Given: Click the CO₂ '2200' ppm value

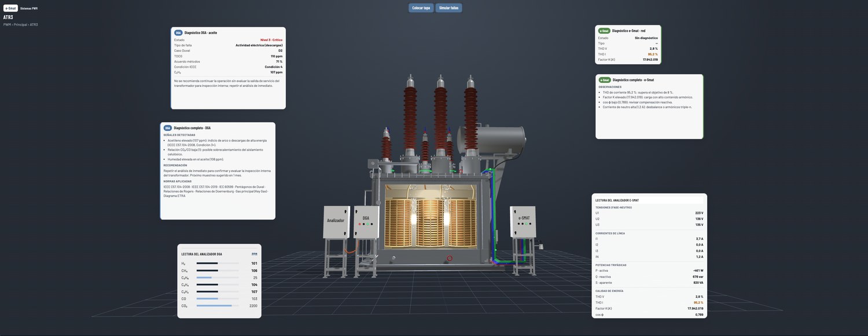Looking at the screenshot, I should click(253, 306).
